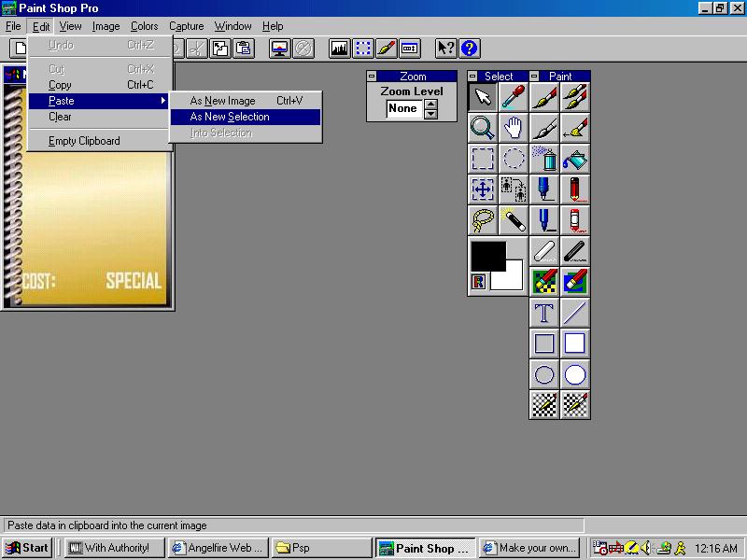747x560 pixels.
Task: Select the Airbrush spray can tool
Action: click(x=544, y=159)
